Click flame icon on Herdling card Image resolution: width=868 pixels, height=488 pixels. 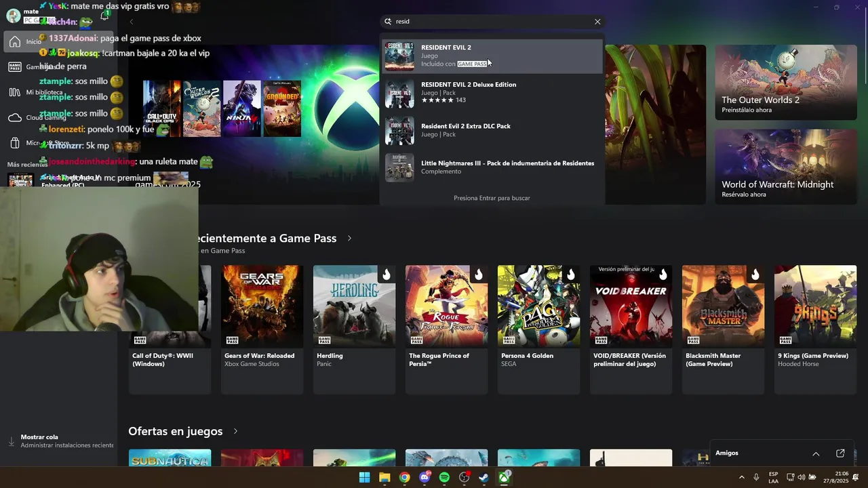pos(386,274)
